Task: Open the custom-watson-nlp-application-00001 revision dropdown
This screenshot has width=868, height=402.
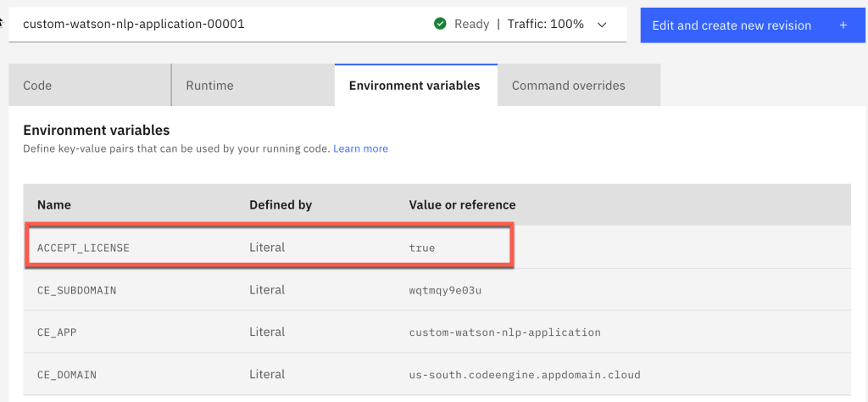Action: [134, 24]
